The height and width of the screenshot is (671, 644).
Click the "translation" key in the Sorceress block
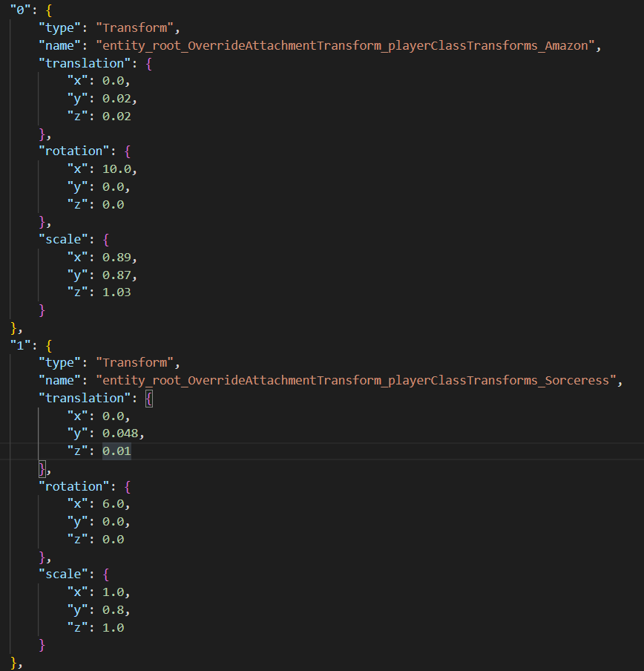tap(85, 398)
